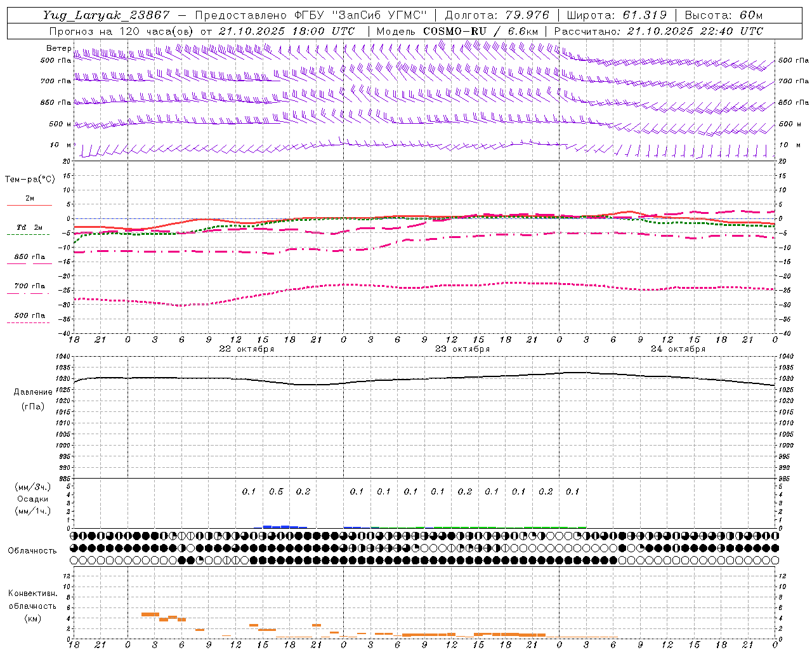Select Рассчитано: 21.10.2025 22:40 UTC timestamp
Viewport: 812px width, 650px height.
[658, 31]
